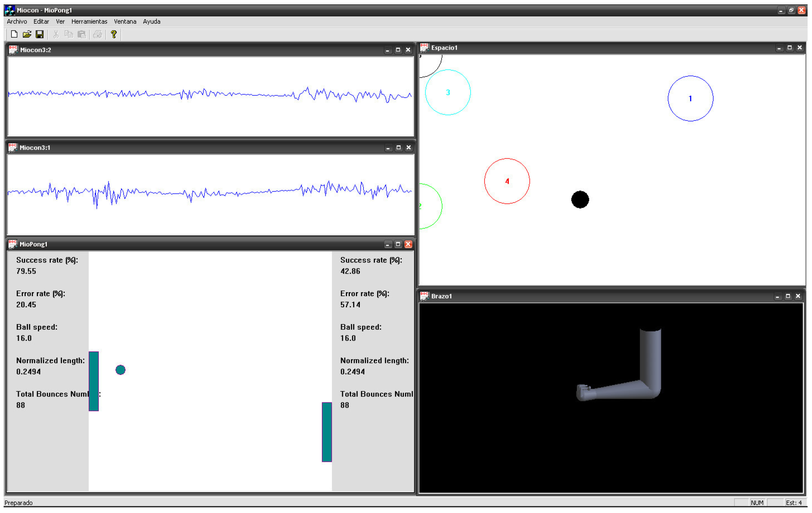Click the Help question mark icon
This screenshot has height=513, width=812.
click(x=114, y=34)
